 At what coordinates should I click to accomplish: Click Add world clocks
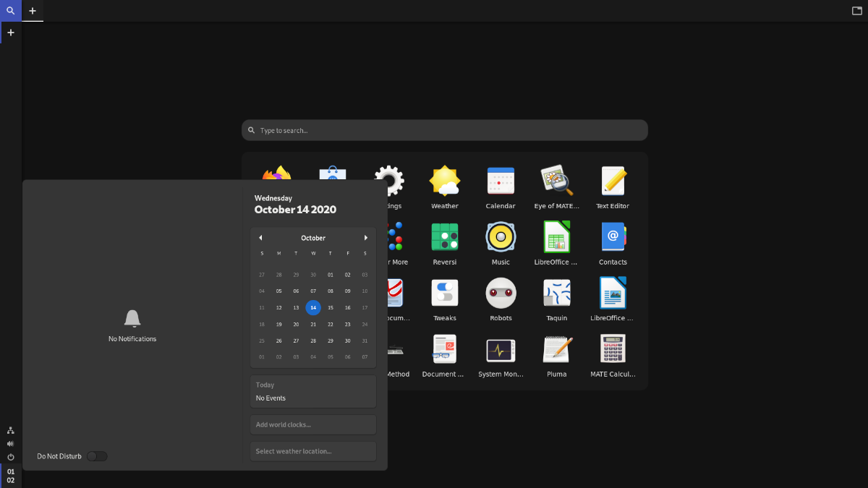(x=312, y=424)
